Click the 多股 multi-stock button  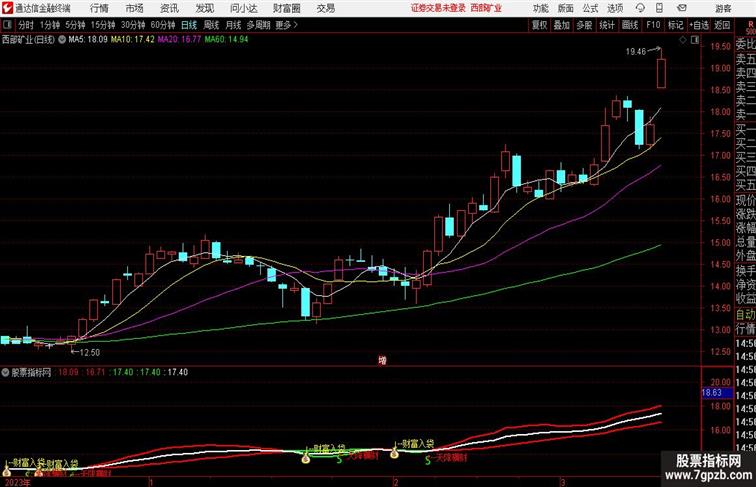(584, 25)
